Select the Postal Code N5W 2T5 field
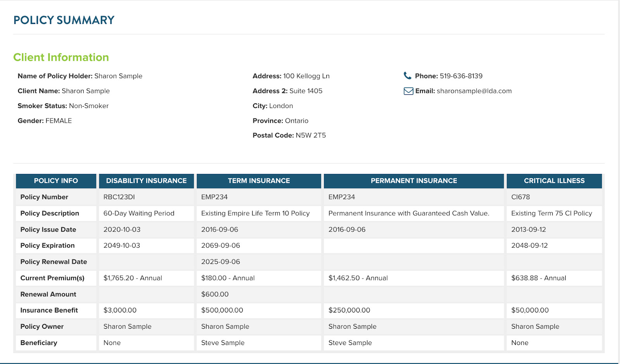The image size is (620, 364). click(289, 136)
